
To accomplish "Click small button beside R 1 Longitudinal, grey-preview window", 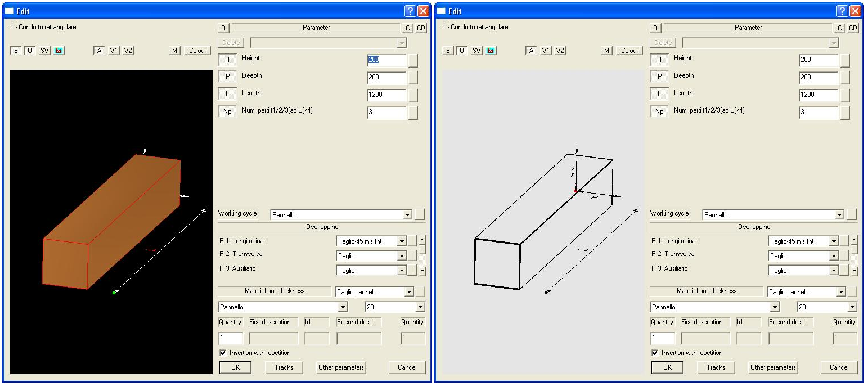I will point(844,241).
